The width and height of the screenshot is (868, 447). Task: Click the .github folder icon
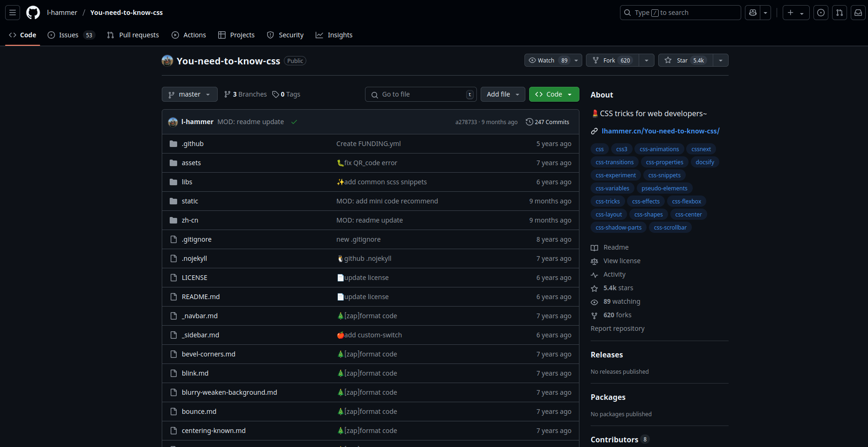coord(173,144)
